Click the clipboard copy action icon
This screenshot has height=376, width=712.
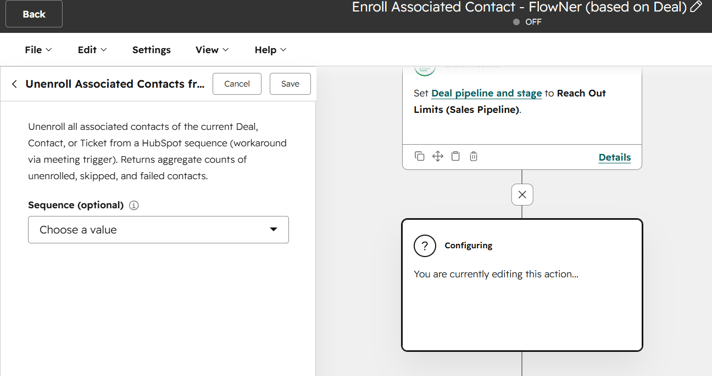(455, 156)
